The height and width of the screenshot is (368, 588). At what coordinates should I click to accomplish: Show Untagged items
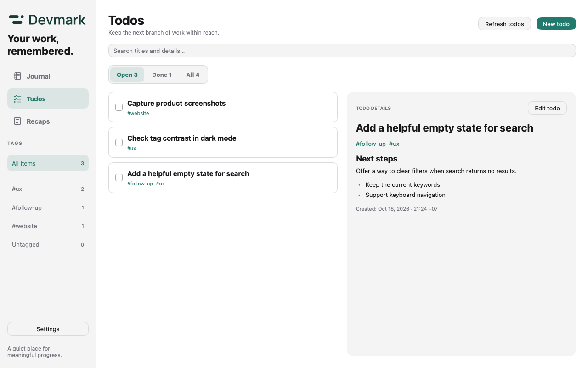[48, 244]
